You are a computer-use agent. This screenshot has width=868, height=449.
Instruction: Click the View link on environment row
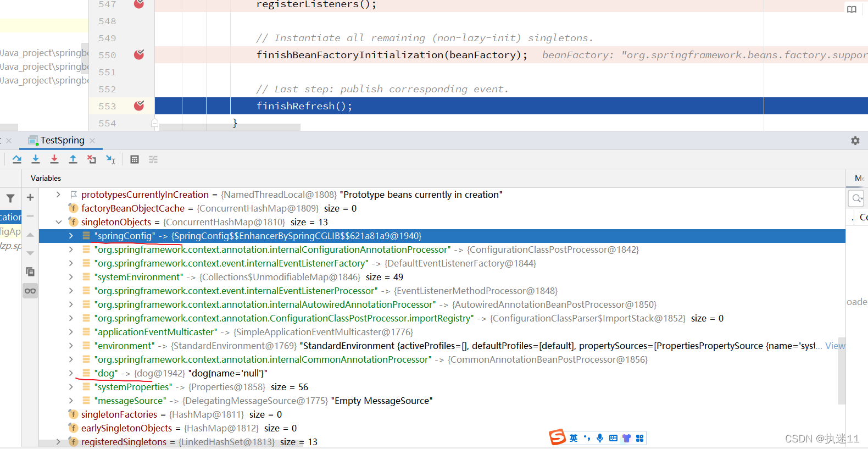pos(835,346)
